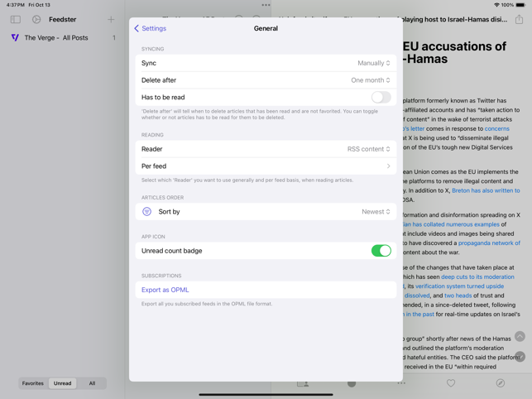This screenshot has height=399, width=532.
Task: Open the compass Safari icon
Action: (500, 383)
